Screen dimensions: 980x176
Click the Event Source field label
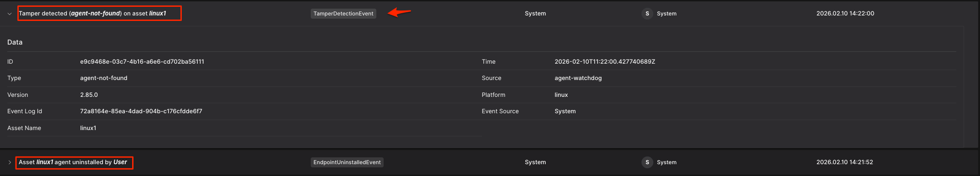point(500,111)
